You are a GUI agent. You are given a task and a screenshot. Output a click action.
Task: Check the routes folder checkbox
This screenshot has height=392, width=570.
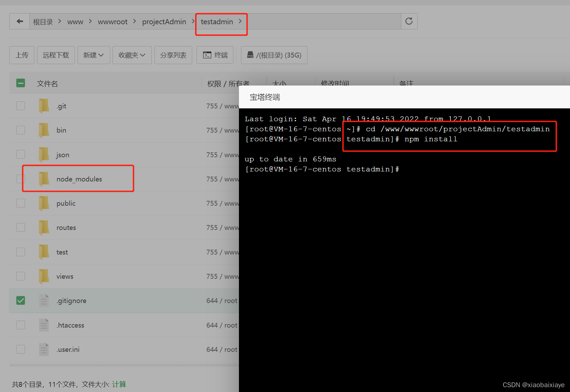(21, 227)
